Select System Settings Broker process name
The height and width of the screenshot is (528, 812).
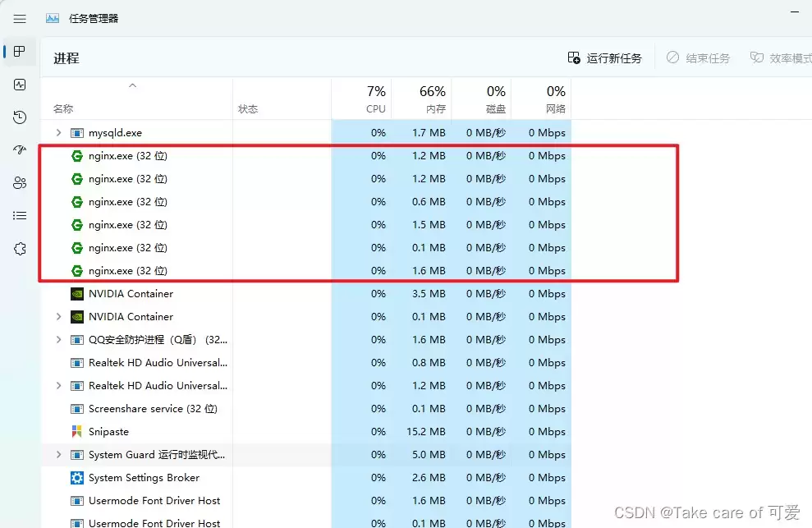(x=144, y=478)
